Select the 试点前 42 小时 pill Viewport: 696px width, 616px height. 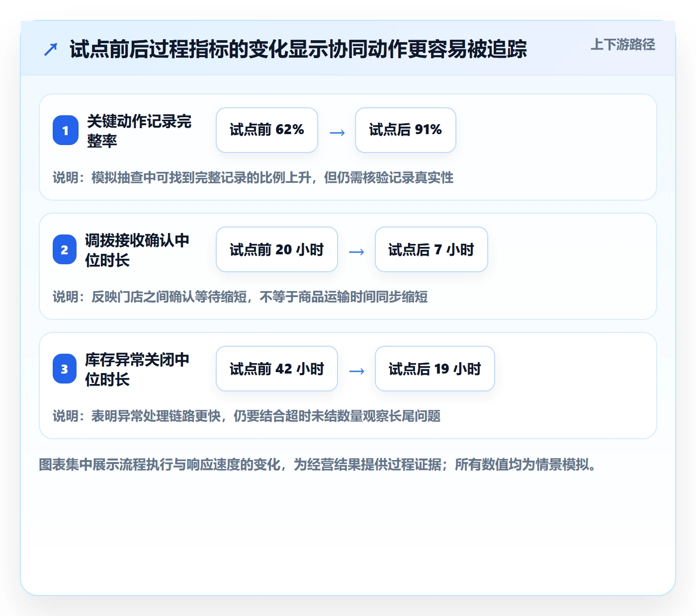coord(277,369)
